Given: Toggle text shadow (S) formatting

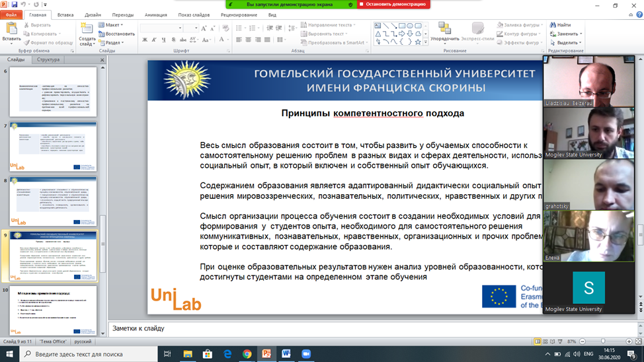Looking at the screenshot, I should click(x=173, y=40).
